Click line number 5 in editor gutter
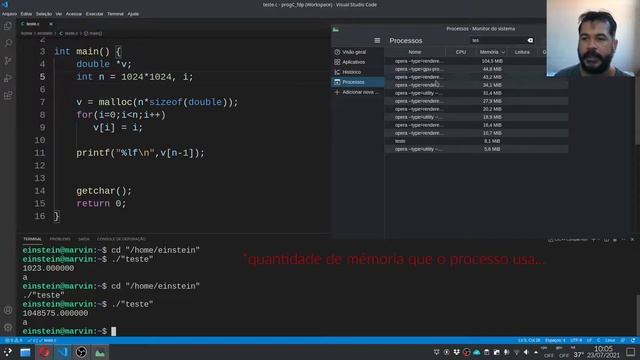This screenshot has height=360, width=640. coord(42,77)
